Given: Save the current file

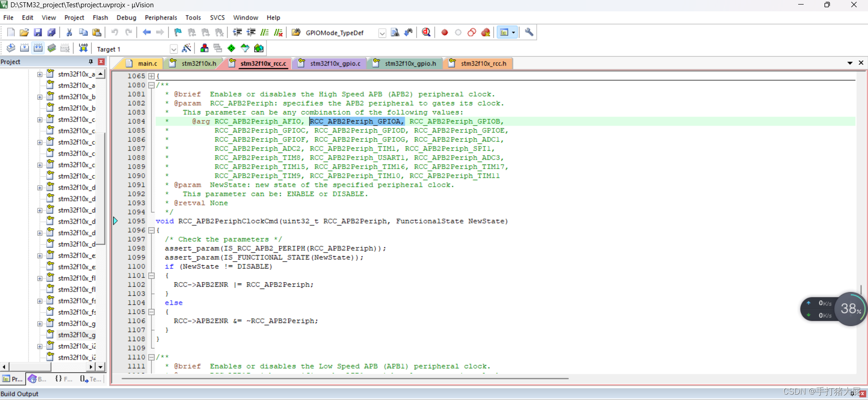Looking at the screenshot, I should (x=38, y=32).
